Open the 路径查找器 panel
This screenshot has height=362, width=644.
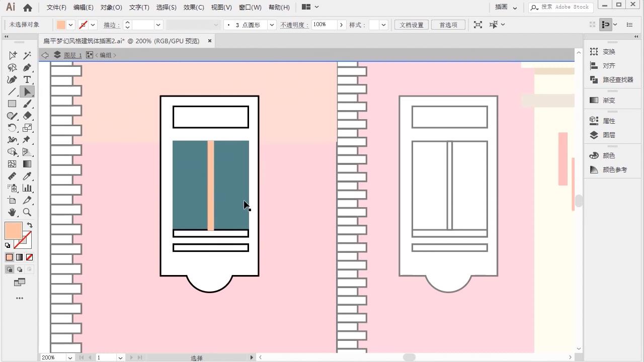[612, 79]
